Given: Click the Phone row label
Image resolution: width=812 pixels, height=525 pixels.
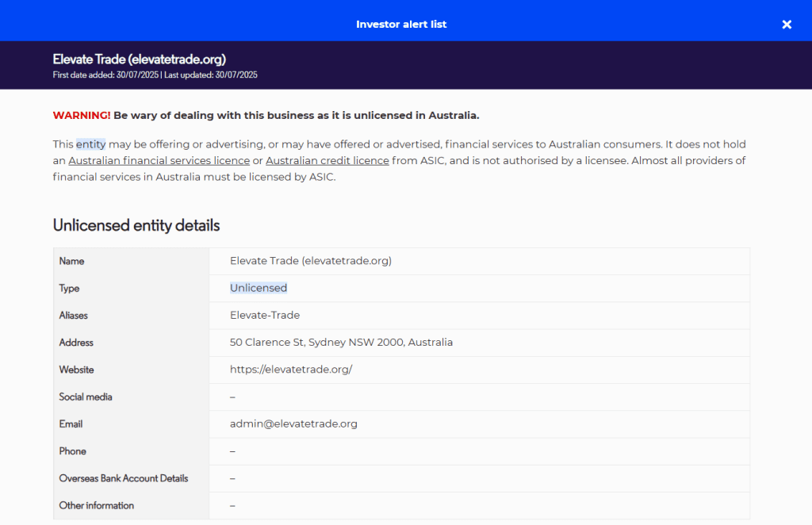Looking at the screenshot, I should 72,451.
